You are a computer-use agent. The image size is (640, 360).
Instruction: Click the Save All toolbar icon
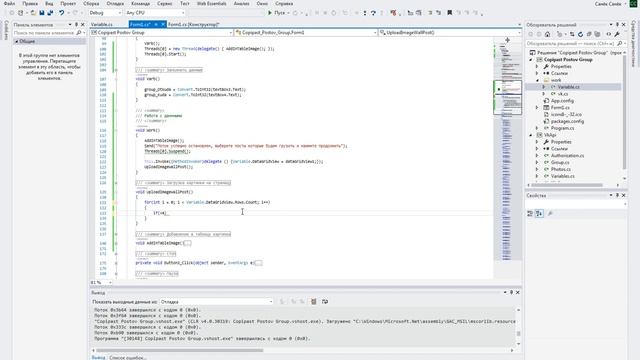[x=50, y=13]
